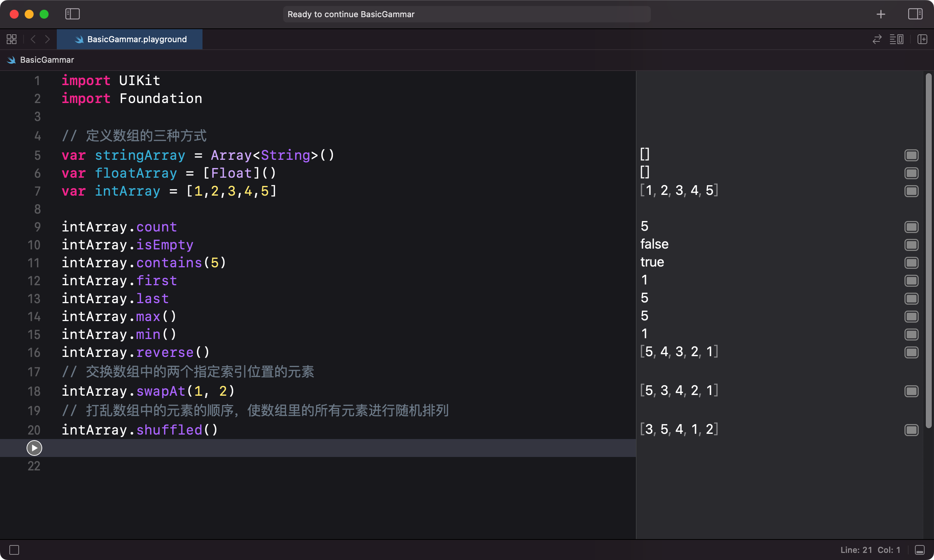Image resolution: width=934 pixels, height=560 pixels.
Task: Show result view for intArray.last
Action: click(911, 299)
